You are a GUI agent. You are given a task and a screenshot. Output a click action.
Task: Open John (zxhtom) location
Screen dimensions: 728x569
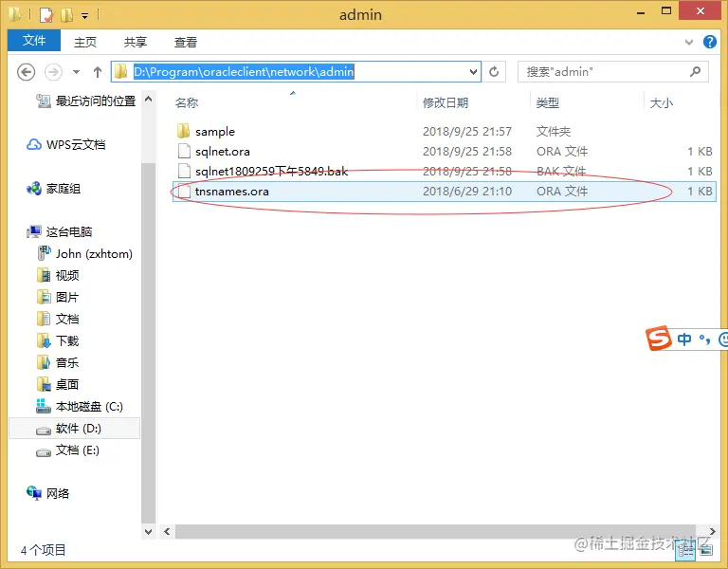[x=94, y=253]
